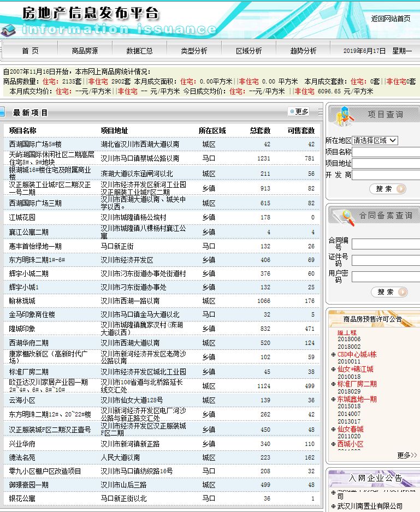Image resolution: width=420 pixels, height=512 pixels.
Task: Click the 武汉川南置业有限公司 company link
Action: coord(370,507)
